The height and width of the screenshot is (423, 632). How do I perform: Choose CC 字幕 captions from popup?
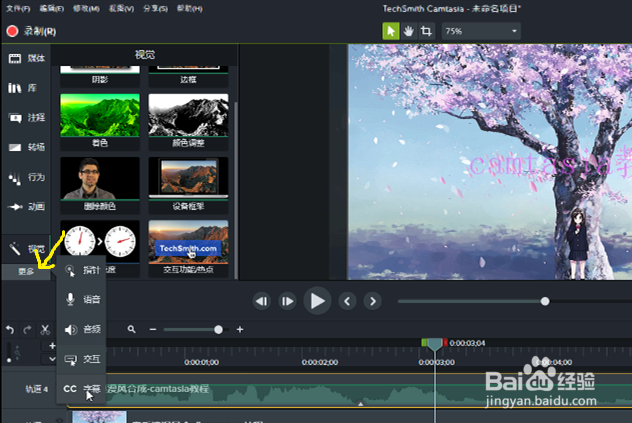pos(82,389)
